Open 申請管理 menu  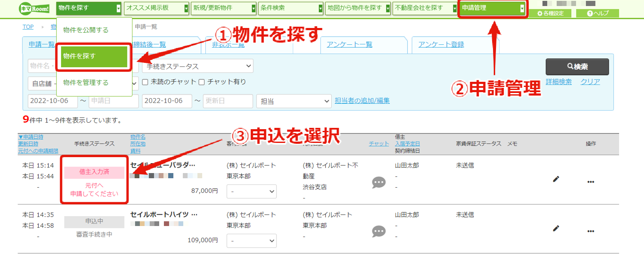(493, 8)
